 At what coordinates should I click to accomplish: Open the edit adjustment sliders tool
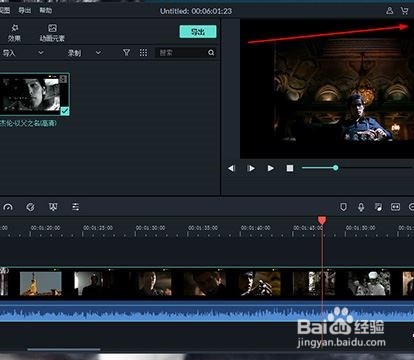[76, 207]
